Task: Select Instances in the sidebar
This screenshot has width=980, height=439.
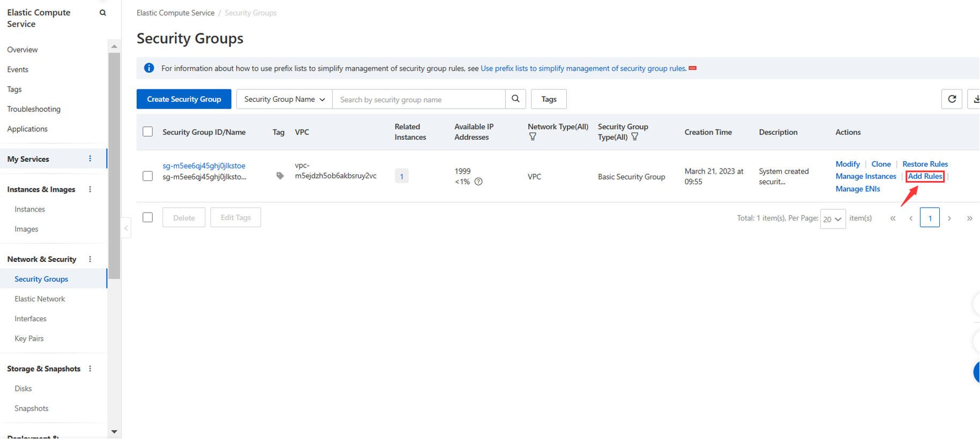Action: point(29,209)
